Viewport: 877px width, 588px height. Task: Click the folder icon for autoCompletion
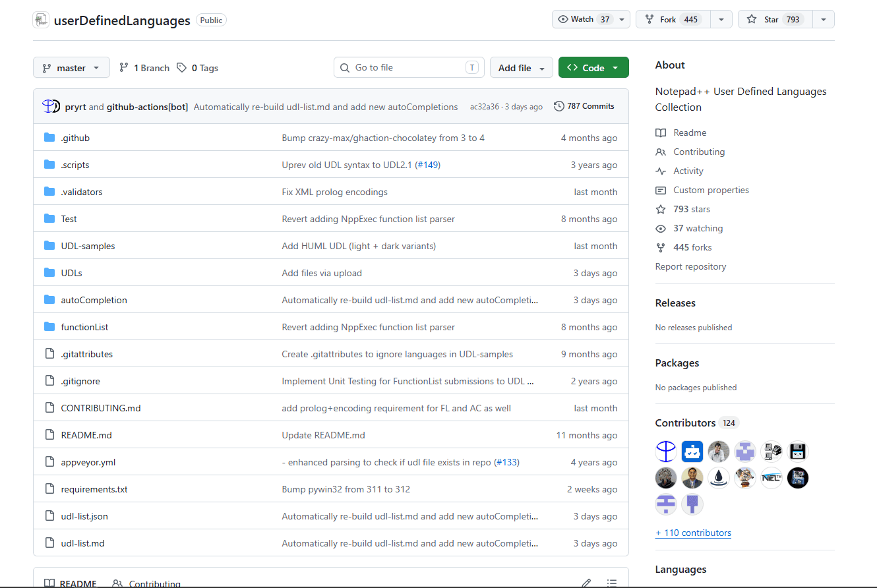49,300
